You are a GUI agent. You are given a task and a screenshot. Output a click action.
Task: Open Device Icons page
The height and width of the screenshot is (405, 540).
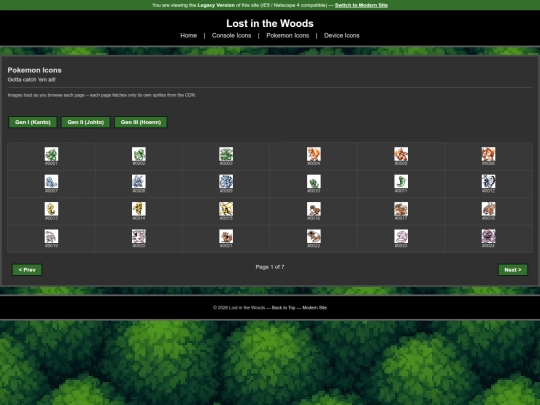[342, 35]
